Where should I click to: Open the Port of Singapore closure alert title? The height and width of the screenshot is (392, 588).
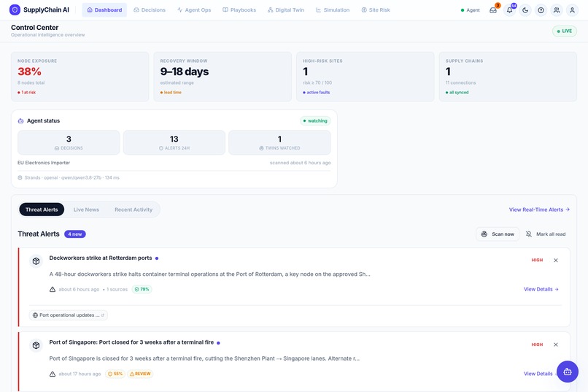click(x=131, y=342)
